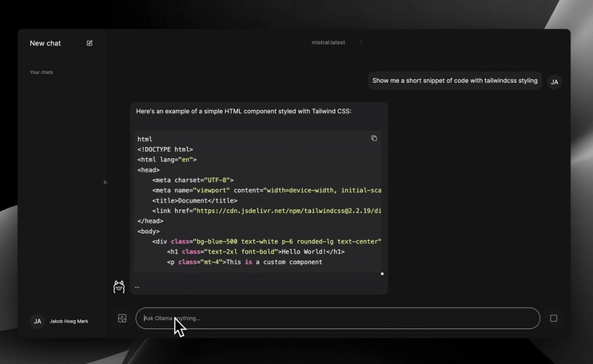
Task: Click the New chat label in the sidebar
Action: point(46,43)
